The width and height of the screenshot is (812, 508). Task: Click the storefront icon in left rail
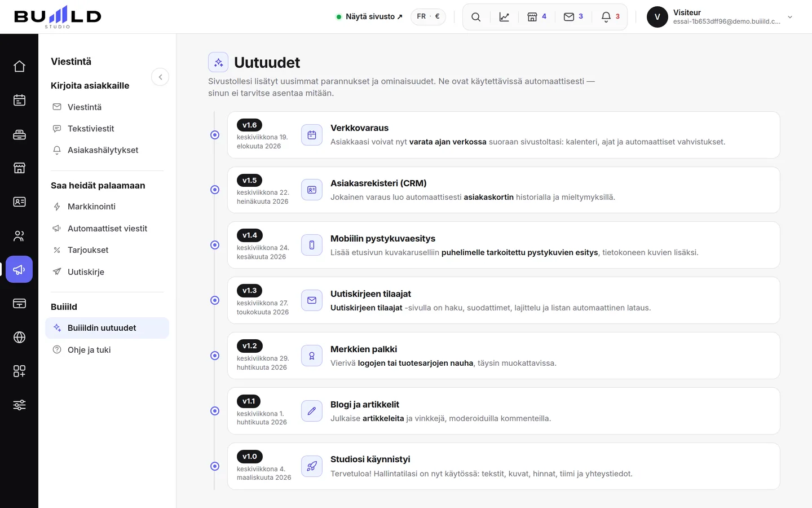point(19,168)
